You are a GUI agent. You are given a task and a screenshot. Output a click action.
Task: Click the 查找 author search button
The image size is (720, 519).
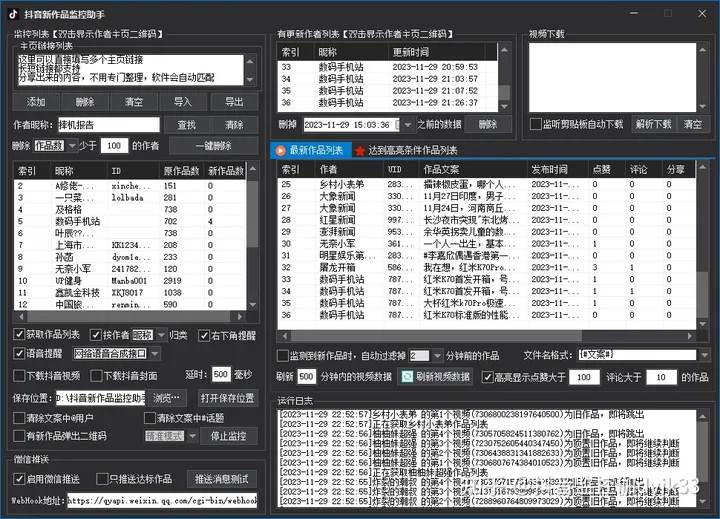point(187,124)
